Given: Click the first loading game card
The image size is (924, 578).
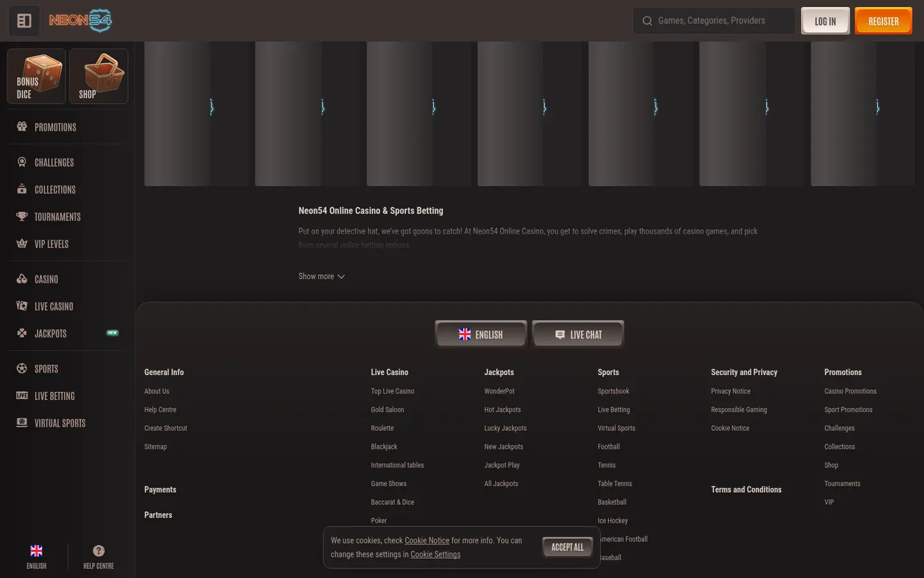Looking at the screenshot, I should coord(196,114).
